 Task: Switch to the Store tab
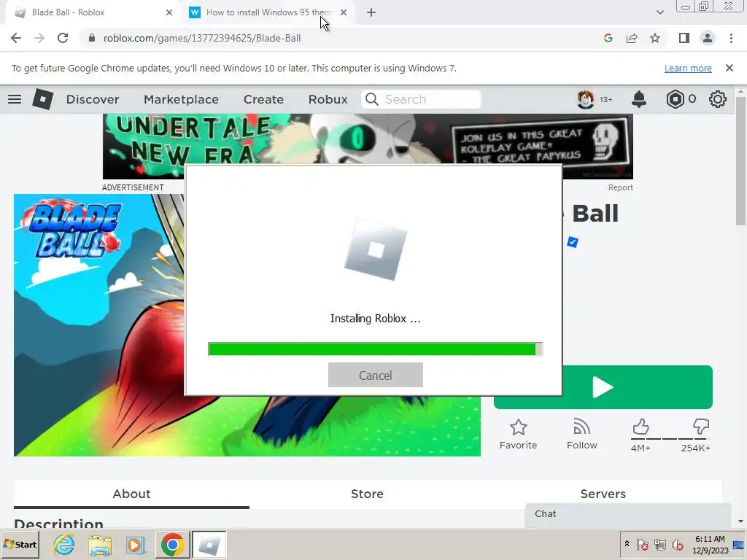tap(367, 494)
